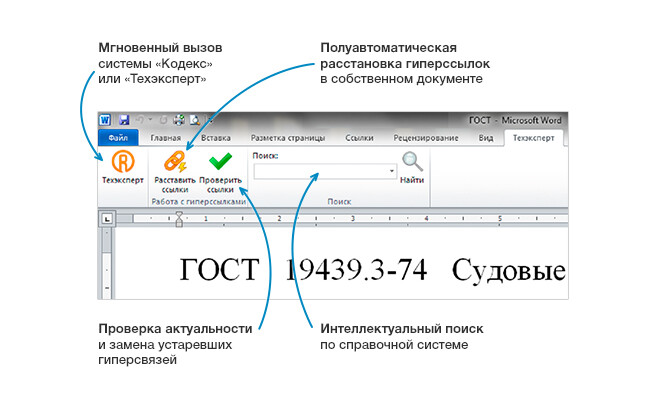Open the Рецензирование ribbon tab
The width and height of the screenshot is (648, 409).
pyautogui.click(x=426, y=138)
